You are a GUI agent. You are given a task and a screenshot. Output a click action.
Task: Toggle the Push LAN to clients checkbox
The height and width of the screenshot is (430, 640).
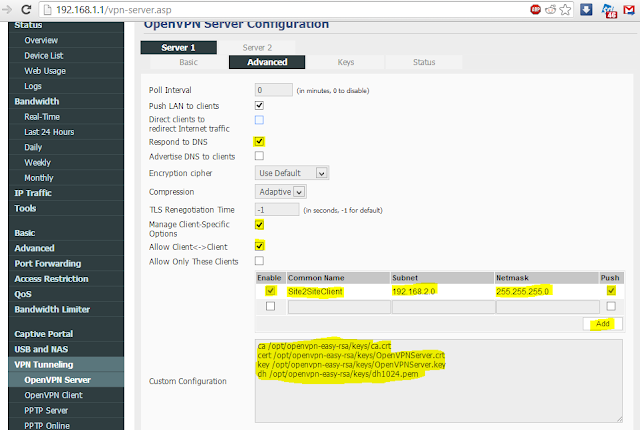tap(259, 106)
